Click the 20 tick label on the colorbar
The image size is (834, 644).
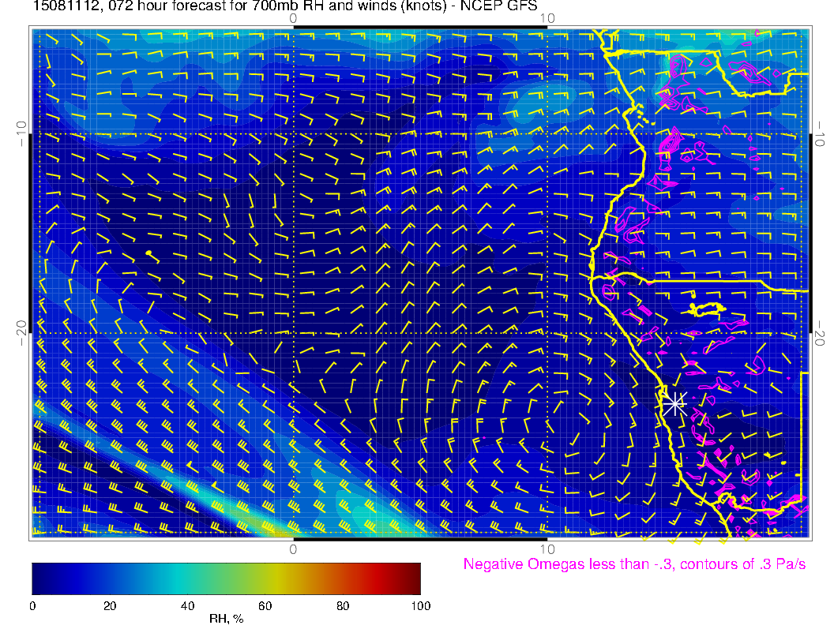click(110, 606)
